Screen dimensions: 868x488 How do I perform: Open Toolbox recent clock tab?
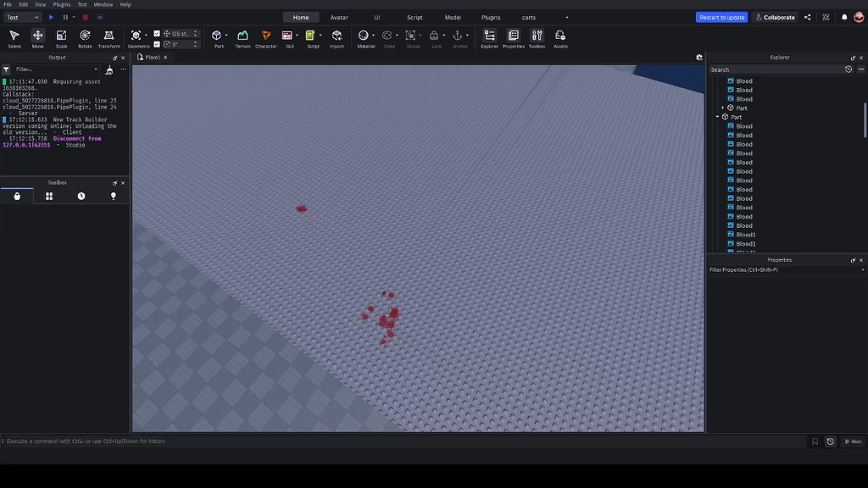[x=81, y=196]
